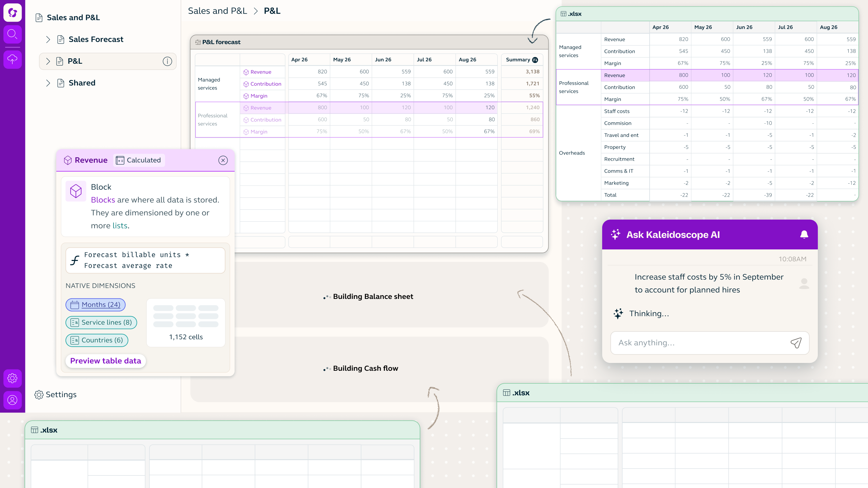The height and width of the screenshot is (488, 868).
Task: Click the Managed services Contribution block icon
Action: pyautogui.click(x=246, y=84)
